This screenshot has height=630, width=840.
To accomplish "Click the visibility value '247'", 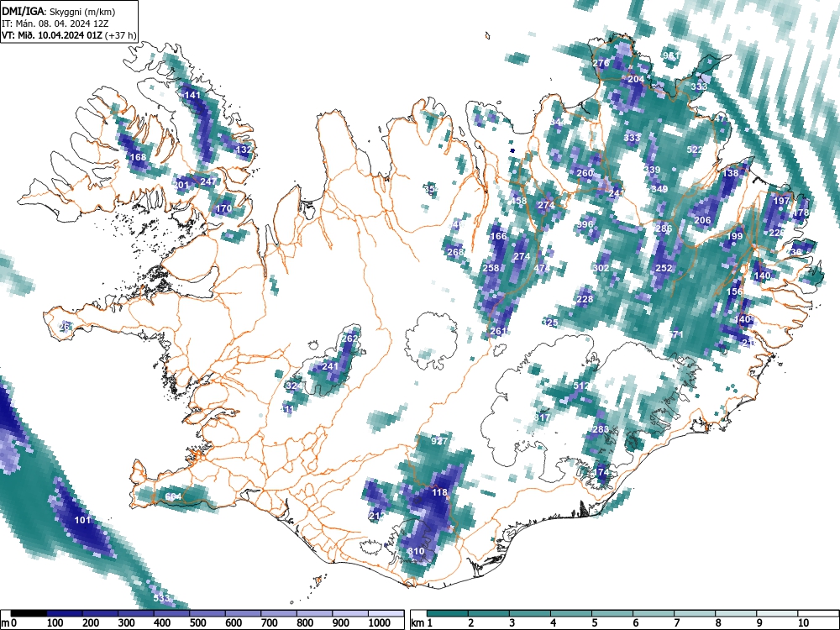I will (207, 181).
